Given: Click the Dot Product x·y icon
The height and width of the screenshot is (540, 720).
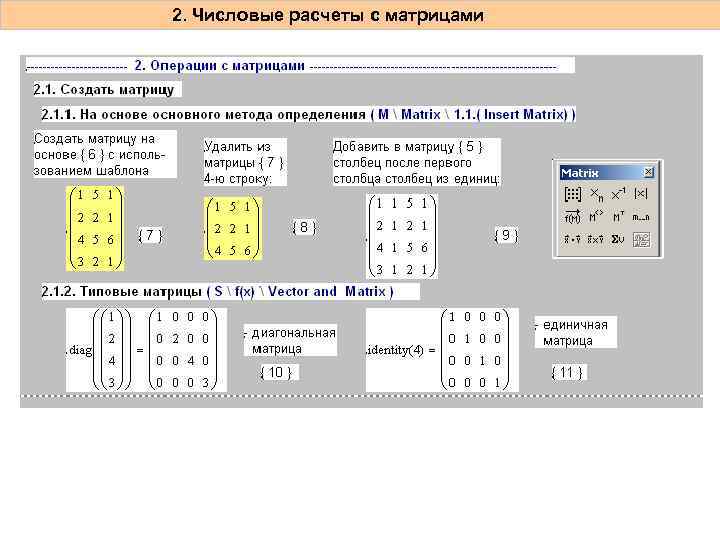Looking at the screenshot, I should (572, 239).
